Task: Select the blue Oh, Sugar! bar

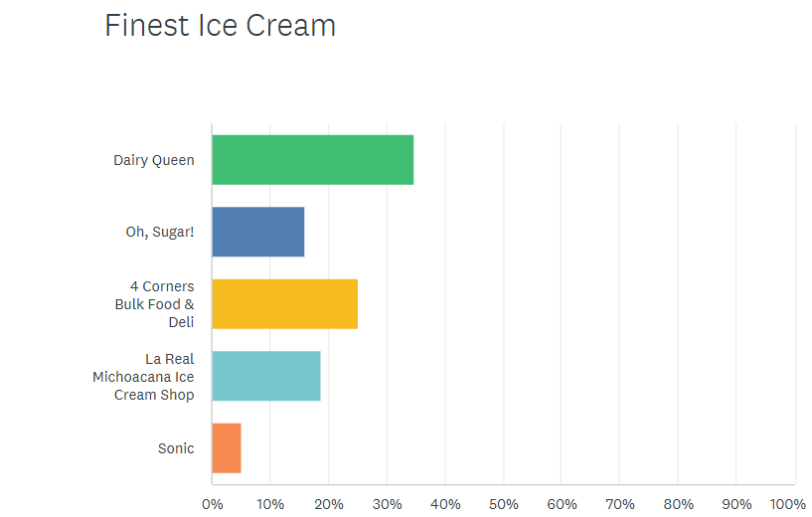Action: pyautogui.click(x=258, y=232)
